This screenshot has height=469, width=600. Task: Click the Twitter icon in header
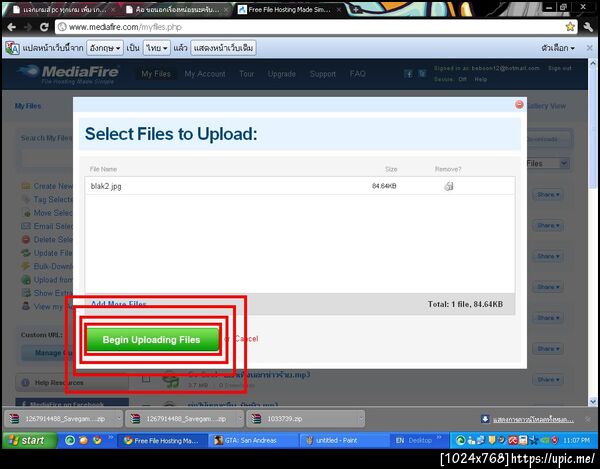point(422,74)
